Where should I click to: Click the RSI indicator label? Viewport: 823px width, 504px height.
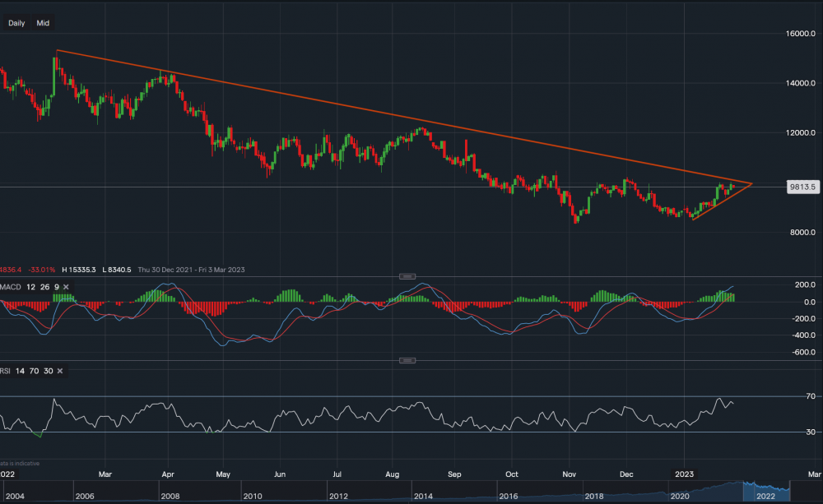coord(7,371)
